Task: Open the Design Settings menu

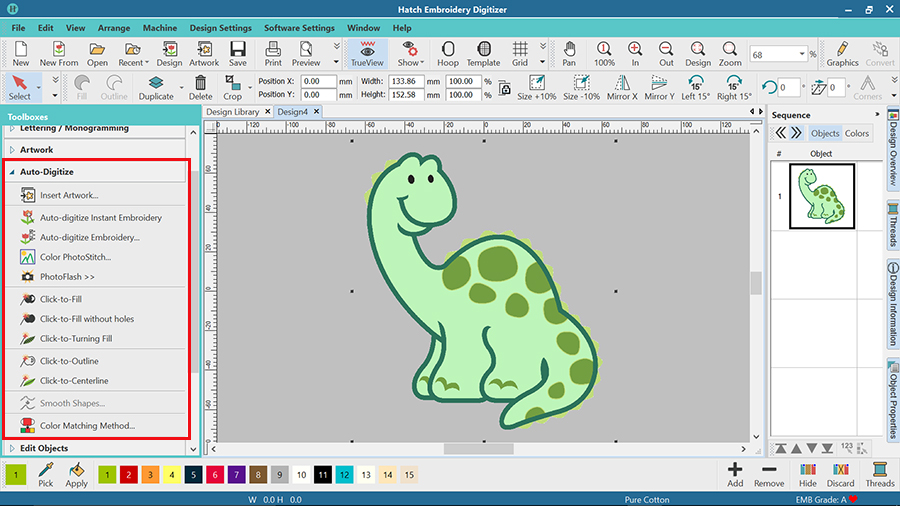Action: click(x=220, y=28)
